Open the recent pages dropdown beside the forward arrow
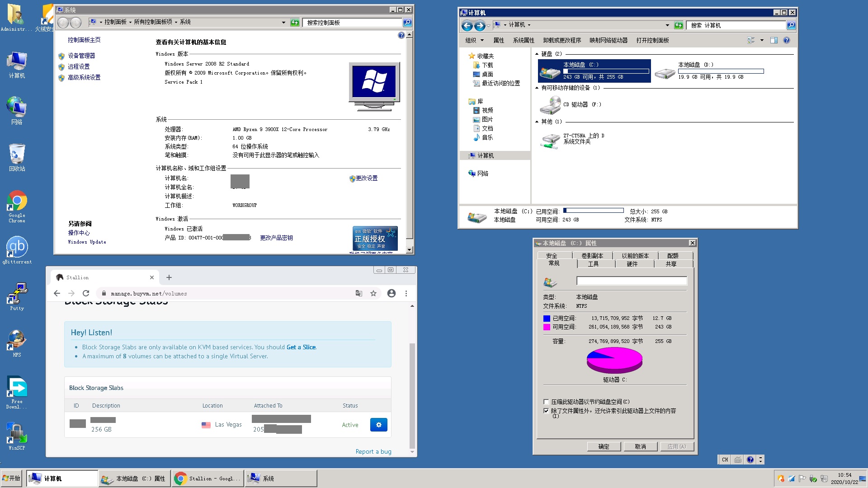Viewport: 868px width, 488px height. click(x=488, y=25)
